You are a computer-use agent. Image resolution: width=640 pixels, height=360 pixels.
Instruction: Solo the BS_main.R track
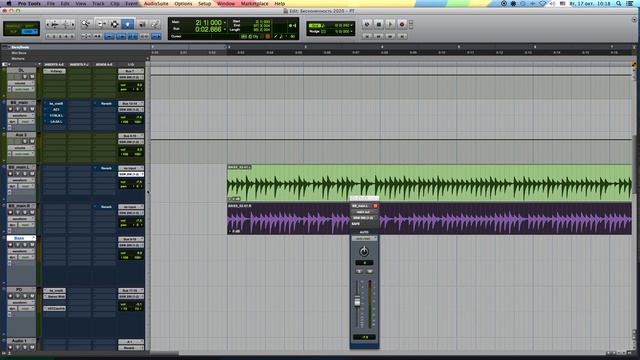click(25, 212)
